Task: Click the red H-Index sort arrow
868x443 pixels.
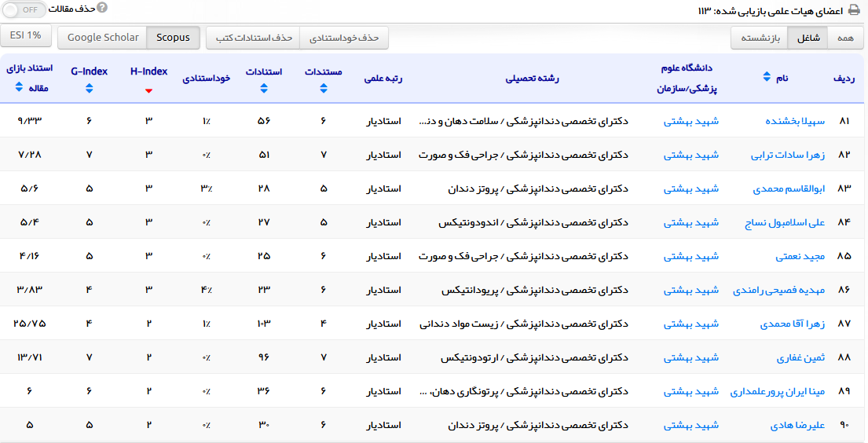Action: (x=148, y=90)
